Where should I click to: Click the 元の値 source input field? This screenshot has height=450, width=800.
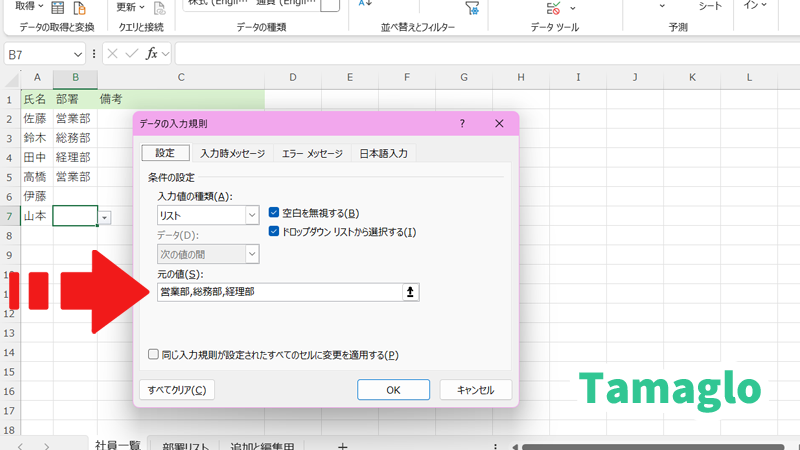278,292
